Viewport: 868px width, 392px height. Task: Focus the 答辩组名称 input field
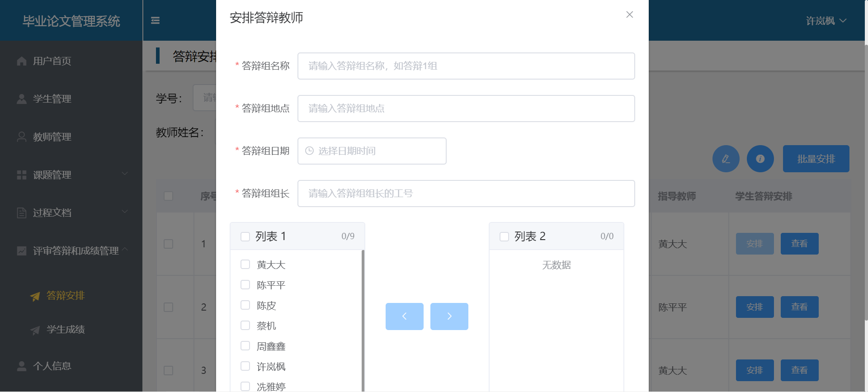(x=466, y=66)
